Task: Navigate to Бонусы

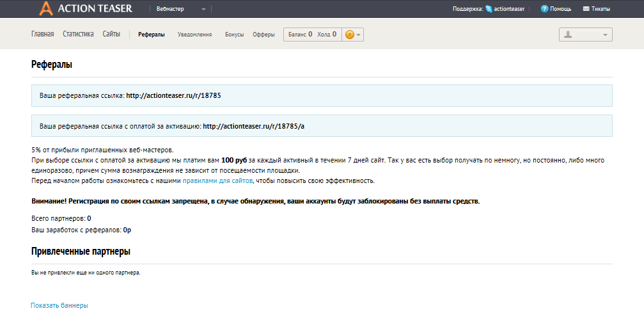Action: point(234,35)
